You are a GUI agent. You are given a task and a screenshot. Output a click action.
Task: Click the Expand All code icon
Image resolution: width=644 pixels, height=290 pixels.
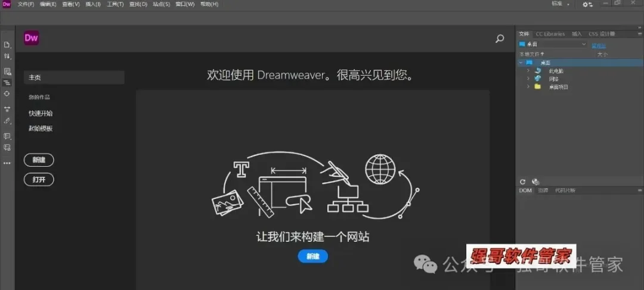tap(7, 109)
